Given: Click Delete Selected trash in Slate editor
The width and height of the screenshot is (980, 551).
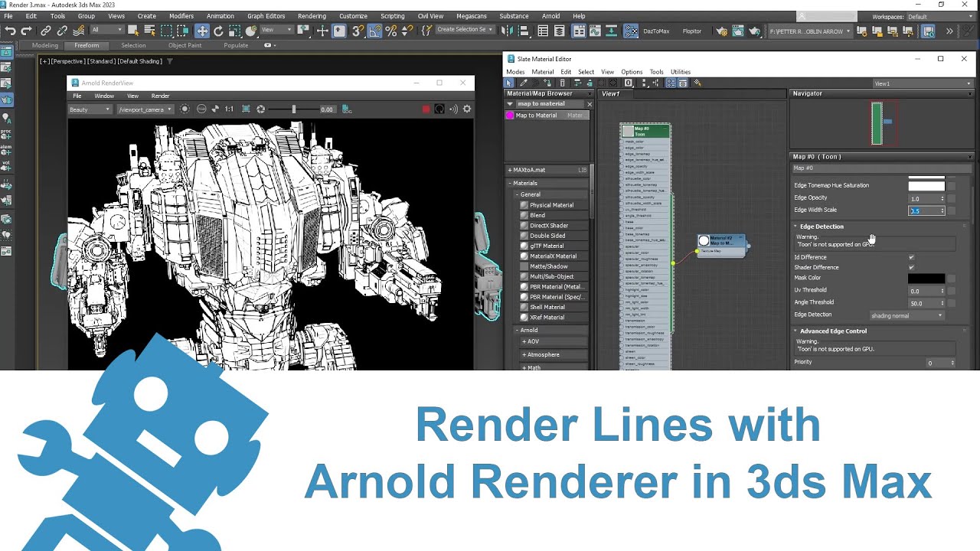Looking at the screenshot, I should click(562, 83).
